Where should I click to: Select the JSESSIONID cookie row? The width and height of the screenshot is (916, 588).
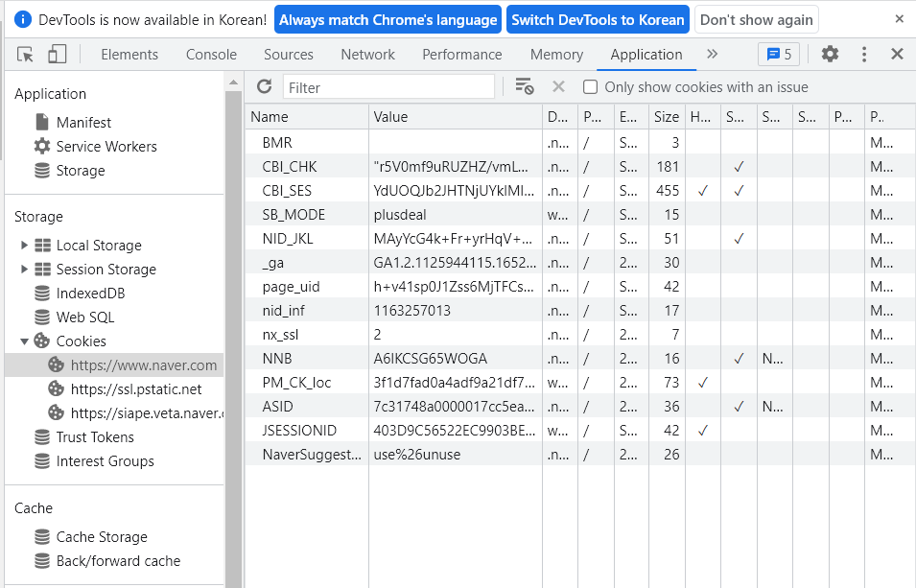coord(579,430)
